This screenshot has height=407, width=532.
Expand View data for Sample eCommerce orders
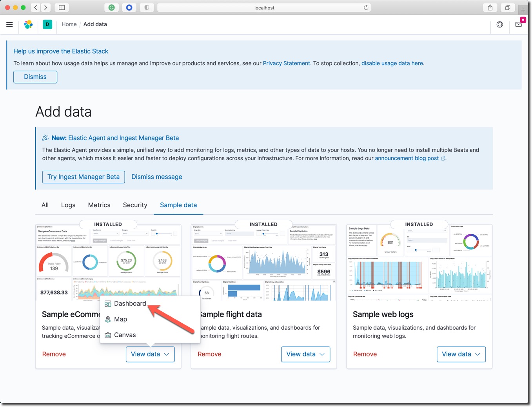click(x=150, y=354)
